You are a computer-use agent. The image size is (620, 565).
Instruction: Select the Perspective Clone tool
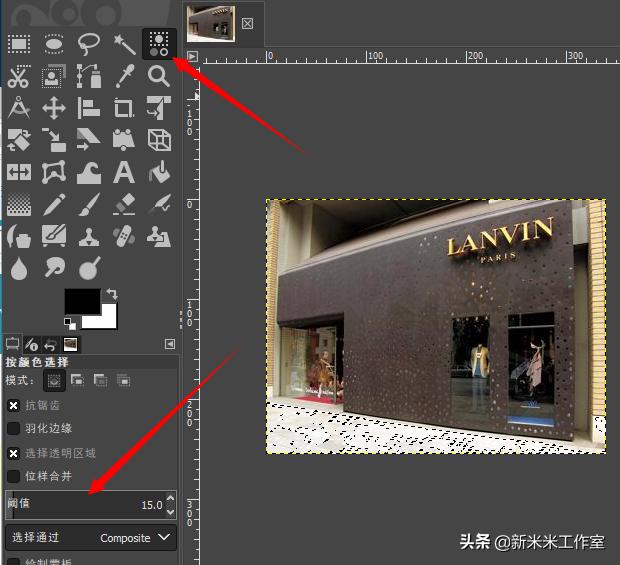click(x=159, y=236)
